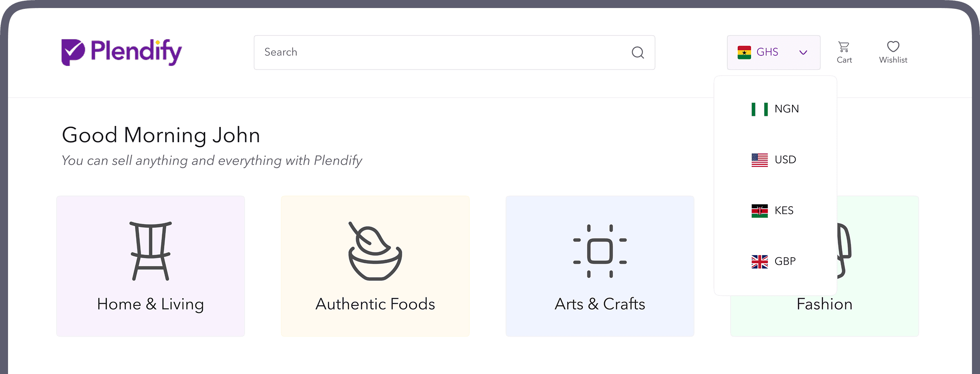Click the chair icon for Home & Living

151,250
